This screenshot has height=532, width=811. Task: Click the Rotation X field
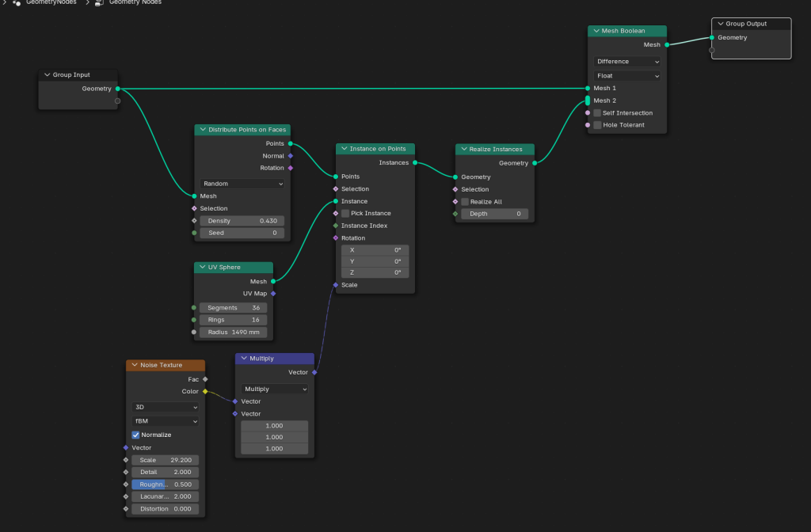(375, 250)
